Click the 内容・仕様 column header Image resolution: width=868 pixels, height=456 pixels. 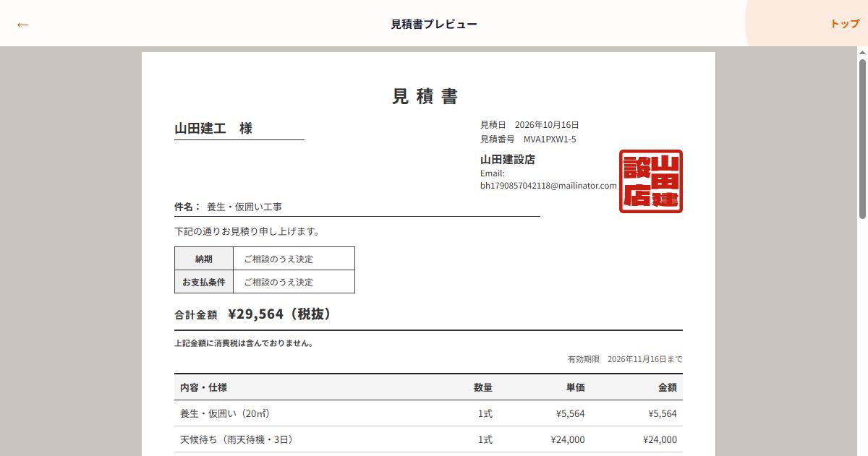pos(203,387)
